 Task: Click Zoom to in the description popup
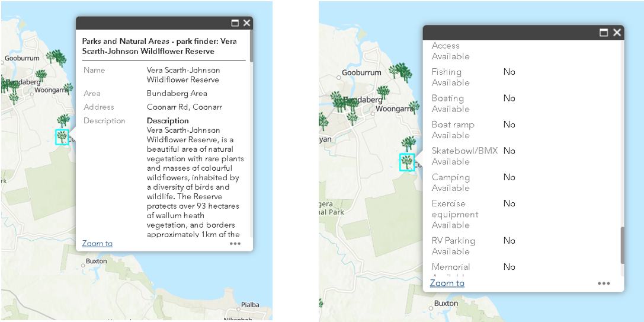tap(97, 244)
